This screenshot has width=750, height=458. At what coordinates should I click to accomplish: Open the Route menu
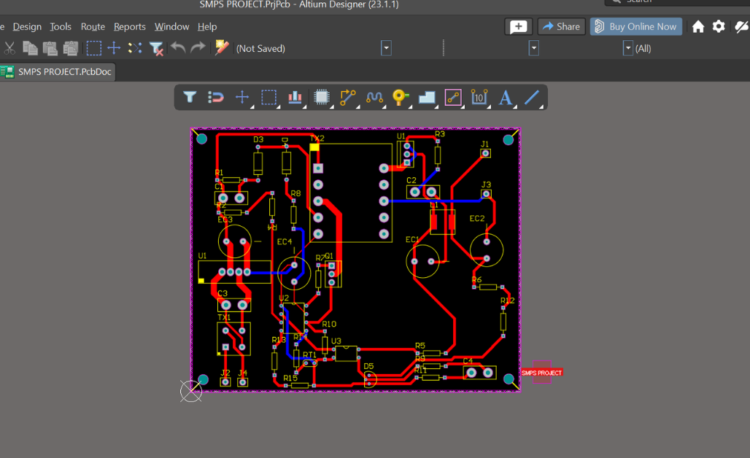[92, 26]
